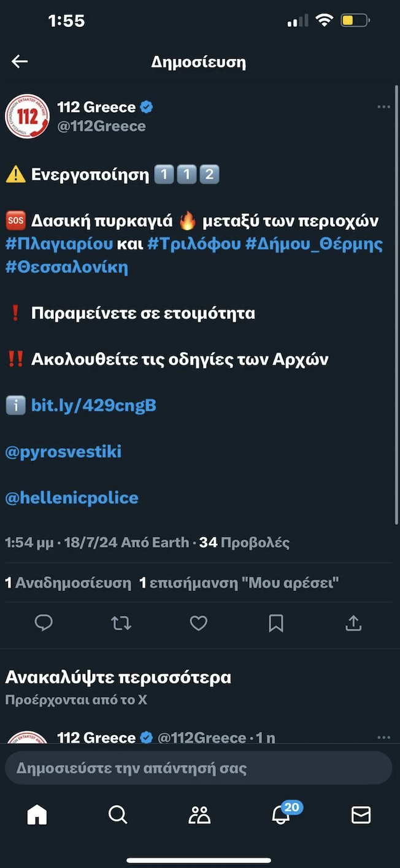Tap the back arrow icon
The height and width of the screenshot is (868, 400).
click(x=20, y=61)
